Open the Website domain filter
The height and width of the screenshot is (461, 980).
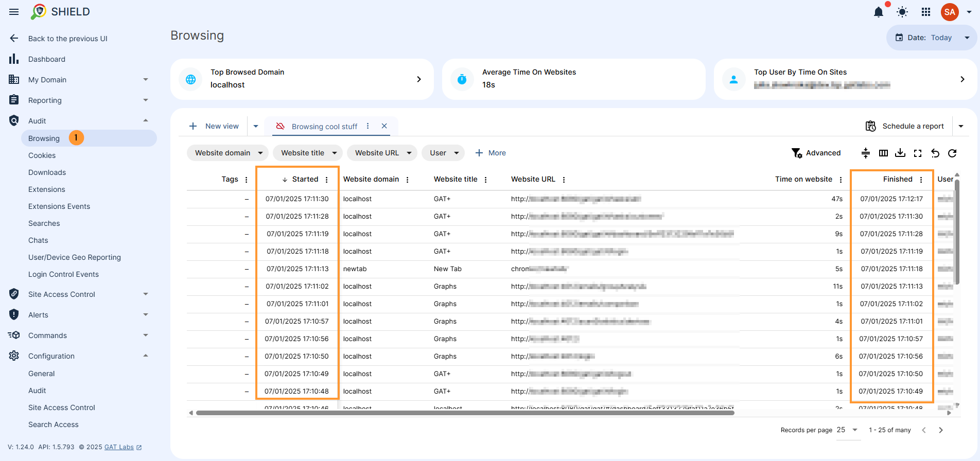[227, 153]
